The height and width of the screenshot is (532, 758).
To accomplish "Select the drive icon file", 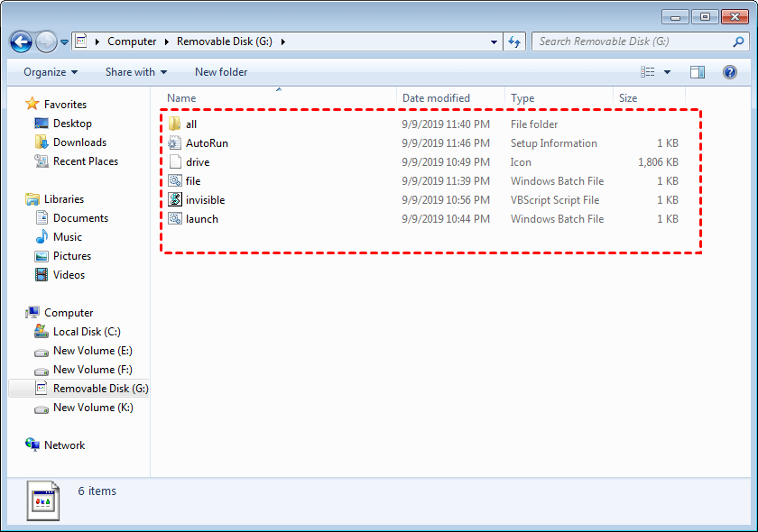I will 198,162.
